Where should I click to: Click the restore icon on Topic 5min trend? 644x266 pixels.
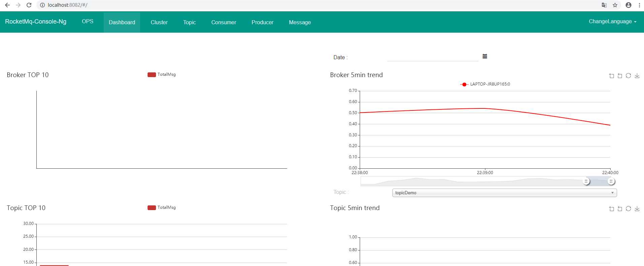click(x=629, y=209)
